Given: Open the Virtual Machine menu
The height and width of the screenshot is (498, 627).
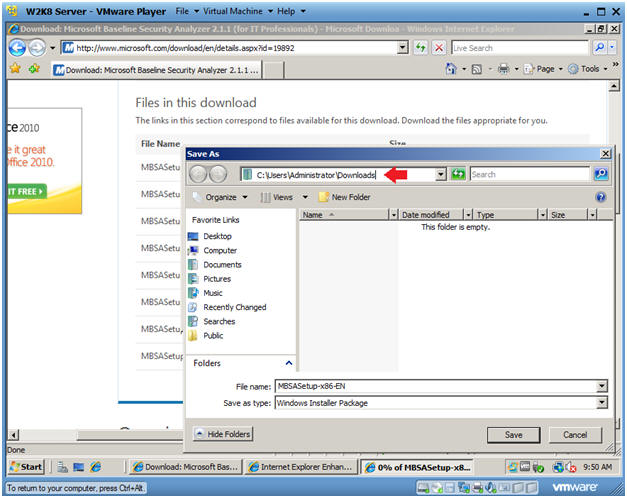Looking at the screenshot, I should [x=238, y=11].
